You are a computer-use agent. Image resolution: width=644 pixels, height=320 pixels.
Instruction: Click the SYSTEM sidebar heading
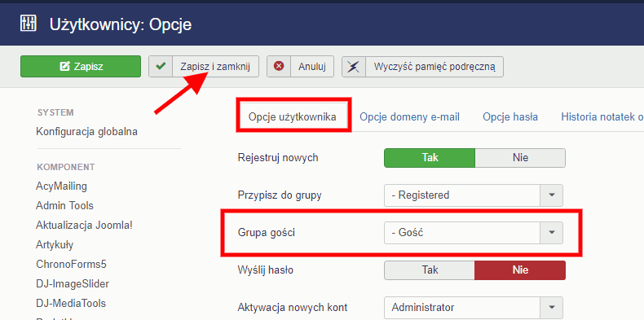56,113
